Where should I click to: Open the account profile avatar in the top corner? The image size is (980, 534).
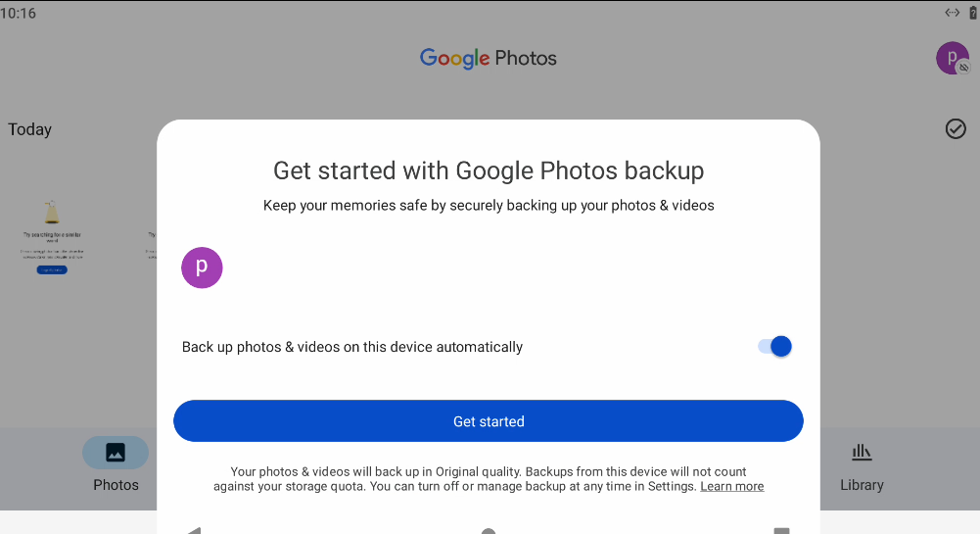(x=952, y=58)
